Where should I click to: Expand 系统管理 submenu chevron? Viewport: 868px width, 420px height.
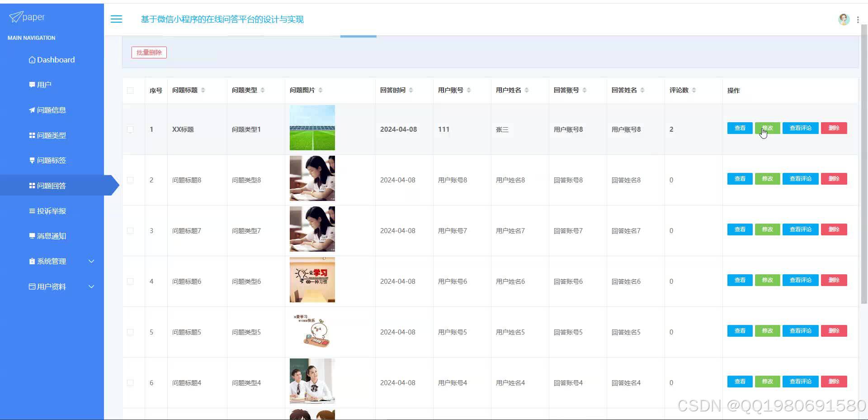tap(91, 261)
